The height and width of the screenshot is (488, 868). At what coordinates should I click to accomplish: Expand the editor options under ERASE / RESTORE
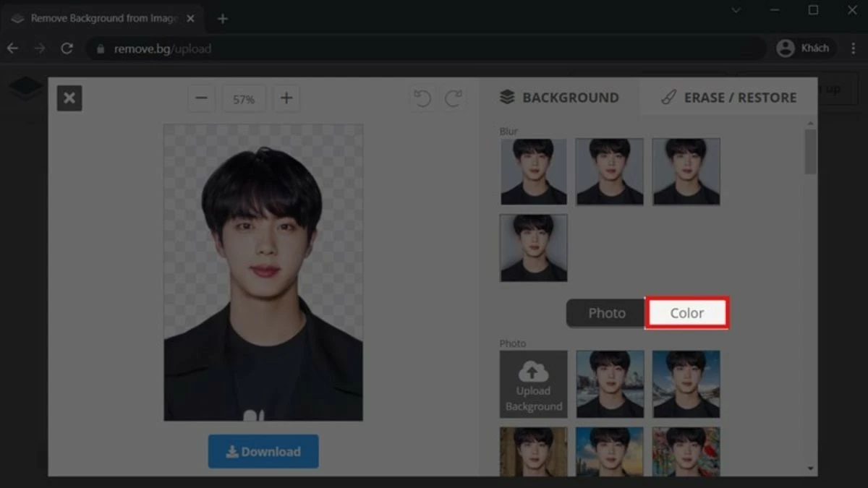[x=810, y=121]
